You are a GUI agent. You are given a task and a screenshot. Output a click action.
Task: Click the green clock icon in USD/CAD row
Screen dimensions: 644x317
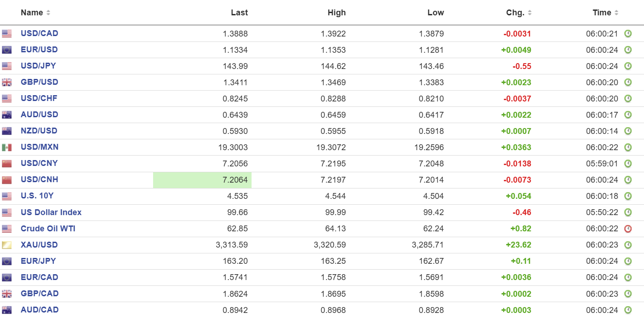(628, 33)
